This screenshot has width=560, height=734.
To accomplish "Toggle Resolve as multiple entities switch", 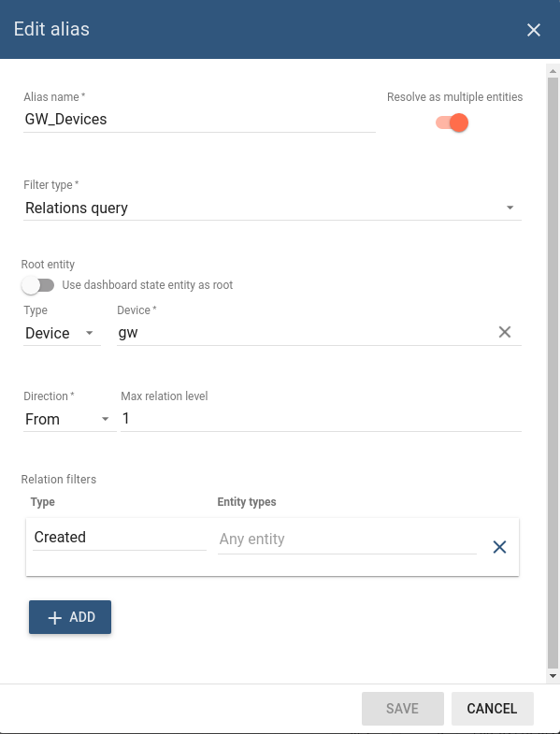I will click(x=452, y=122).
